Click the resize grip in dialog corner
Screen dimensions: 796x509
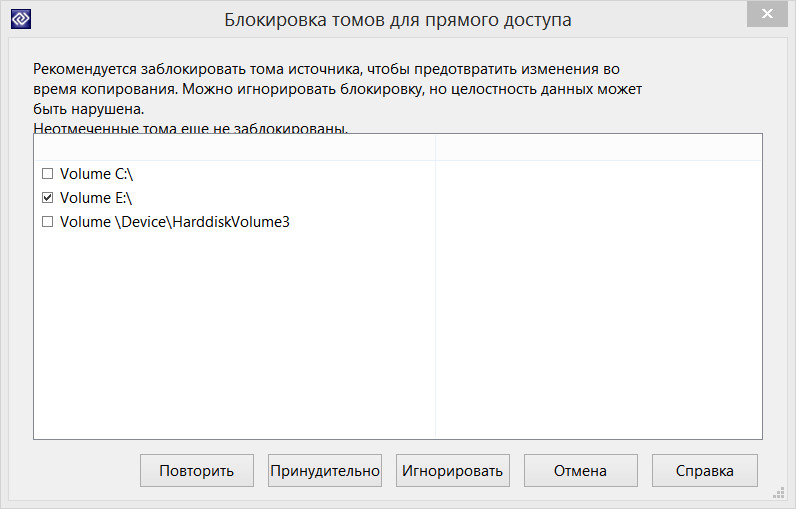pos(778,494)
